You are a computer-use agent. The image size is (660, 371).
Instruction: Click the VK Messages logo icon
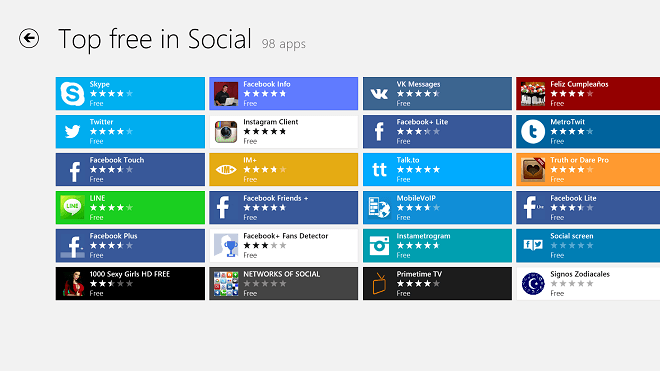pos(379,93)
